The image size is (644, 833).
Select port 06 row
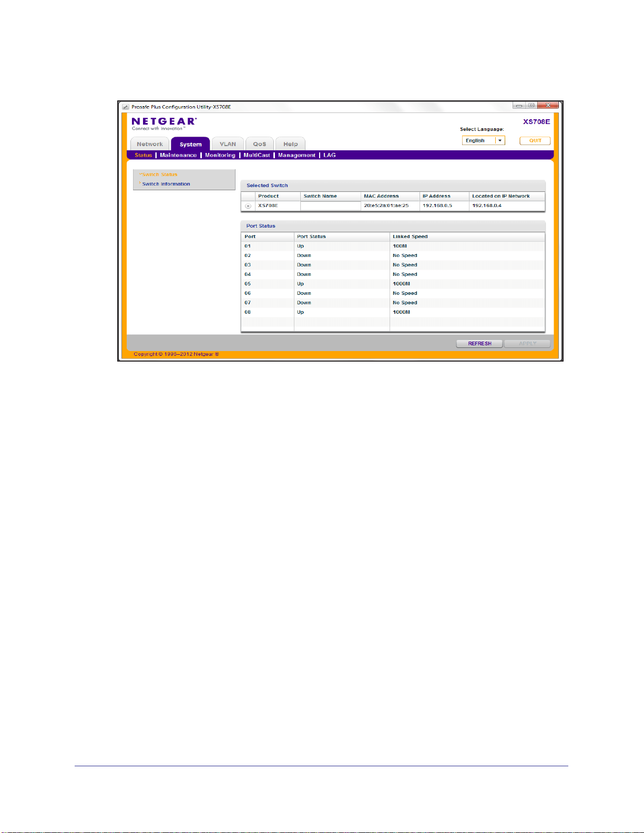[393, 293]
